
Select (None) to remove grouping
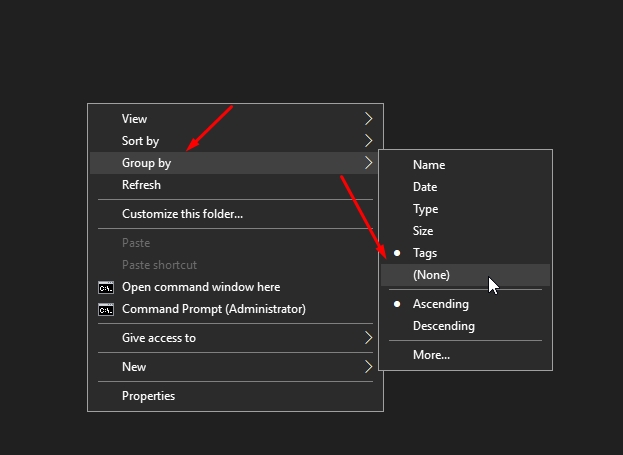(x=431, y=275)
